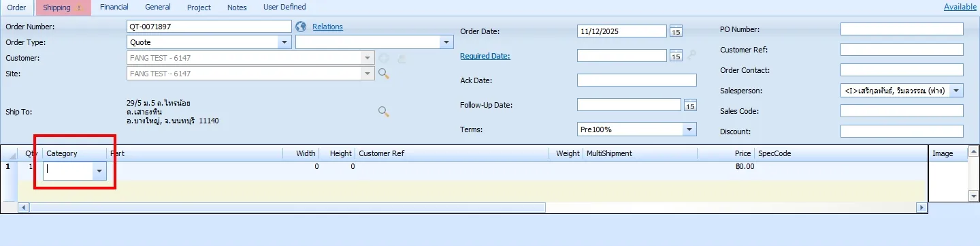Screen dimensions: 980x246
Task: Click the MultiShipment column header
Action: [x=640, y=154]
